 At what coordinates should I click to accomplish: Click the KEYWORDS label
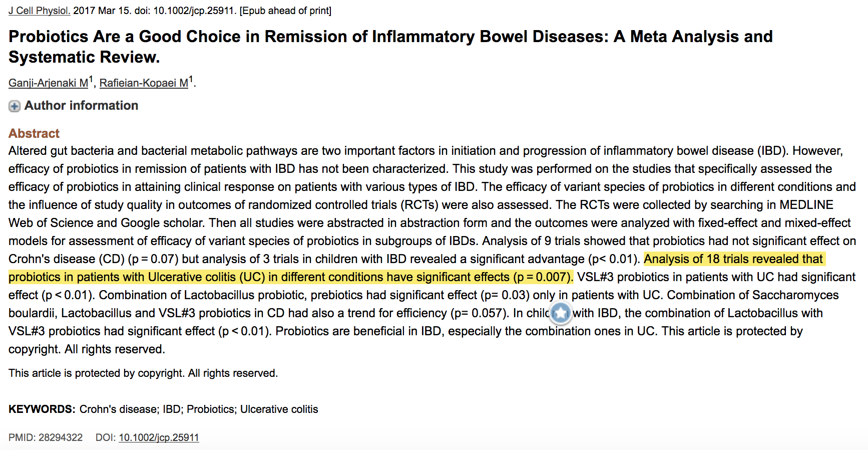coord(42,409)
